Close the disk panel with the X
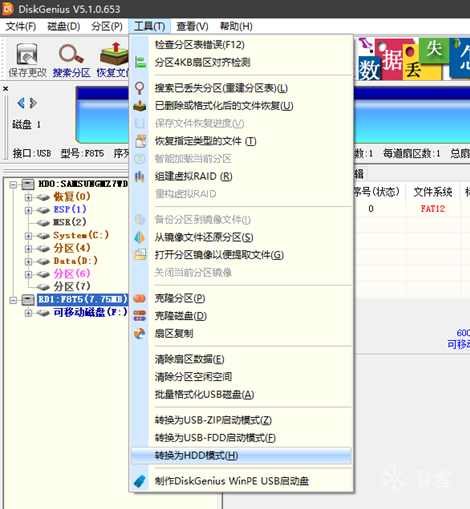Screen dimensions: 470x509 pyautogui.click(x=5, y=89)
